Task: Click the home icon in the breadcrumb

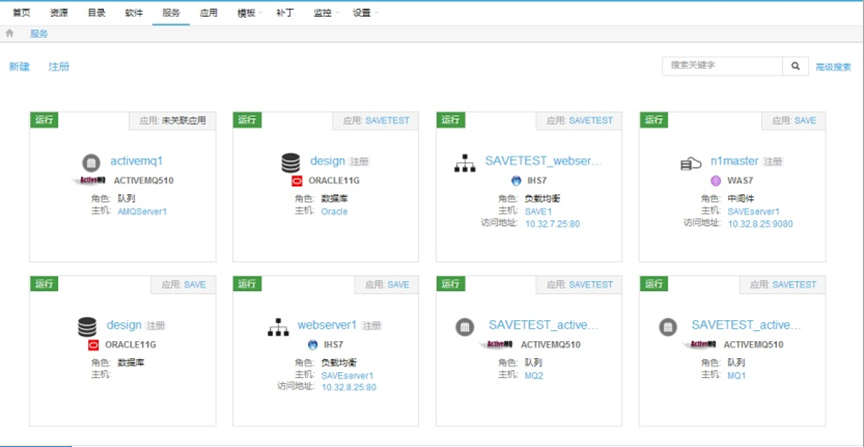Action: (x=10, y=33)
